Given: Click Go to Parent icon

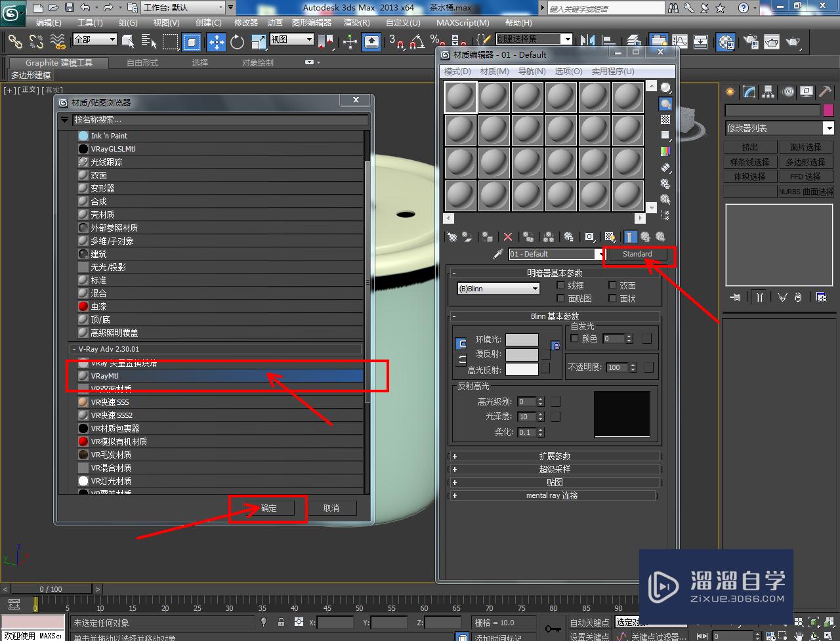Looking at the screenshot, I should 646,237.
